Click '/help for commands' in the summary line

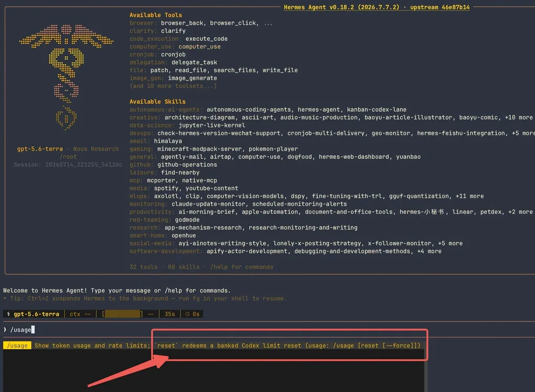242,267
